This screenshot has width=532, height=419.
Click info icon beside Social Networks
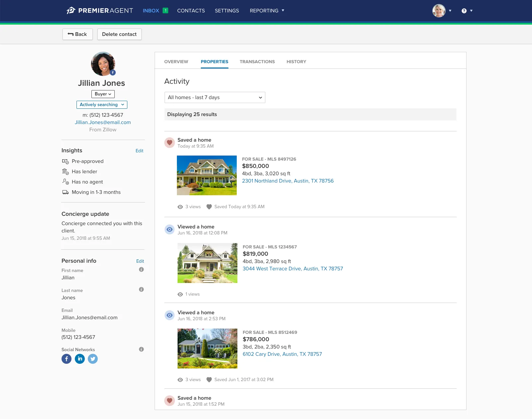(x=141, y=349)
